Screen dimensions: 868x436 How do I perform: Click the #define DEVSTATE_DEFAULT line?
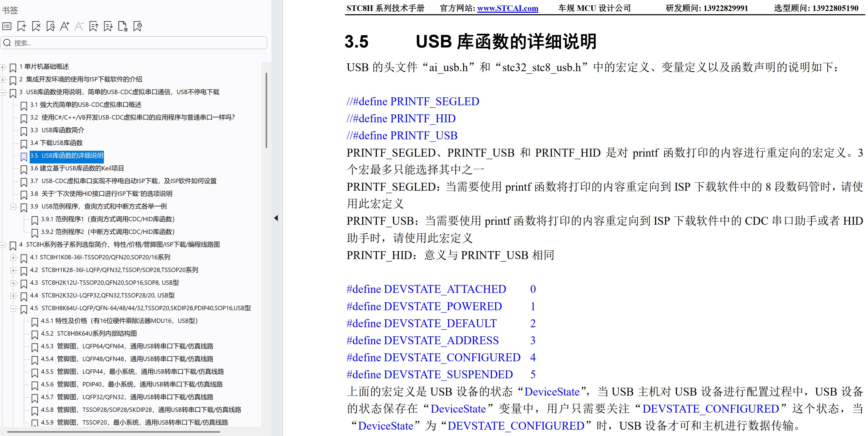[441, 323]
